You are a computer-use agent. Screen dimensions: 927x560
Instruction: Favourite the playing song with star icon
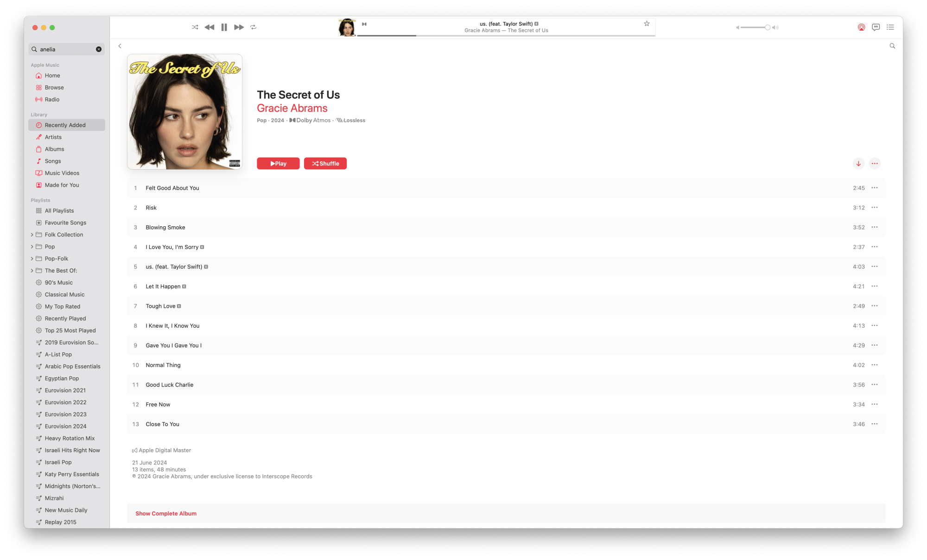click(647, 24)
